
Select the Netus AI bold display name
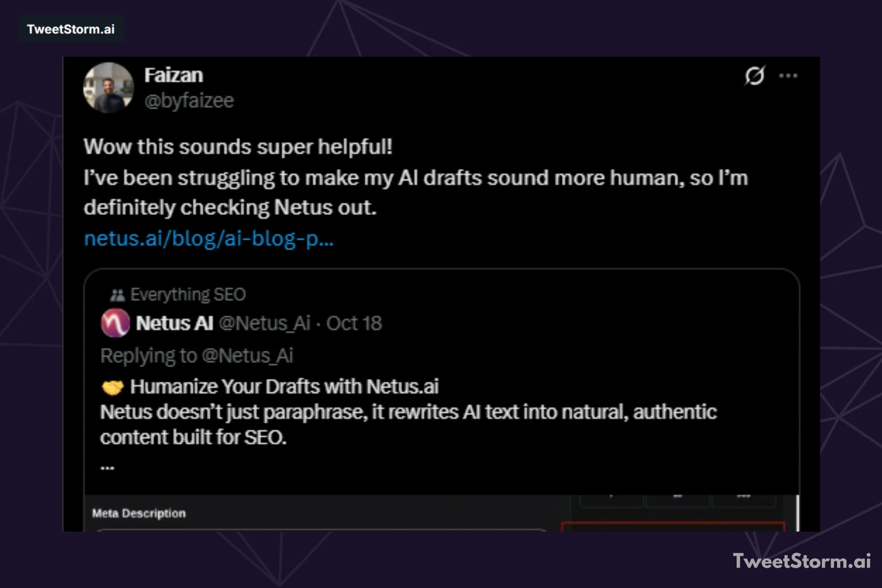pos(174,323)
